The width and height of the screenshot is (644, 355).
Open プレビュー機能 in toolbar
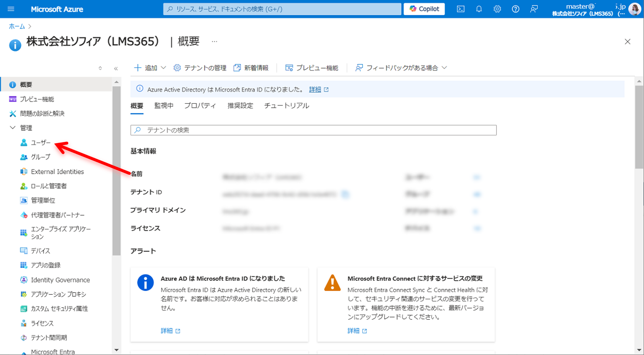(312, 68)
